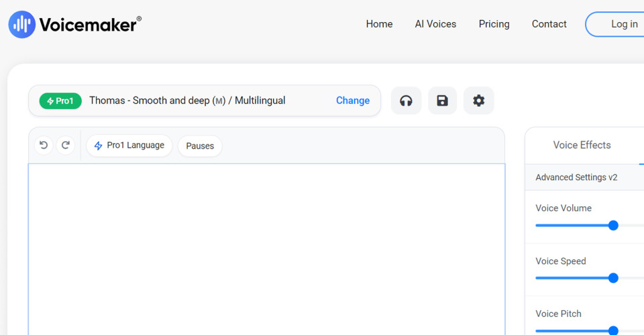This screenshot has width=644, height=335.
Task: Switch to the Voice Effects tab
Action: pos(582,145)
